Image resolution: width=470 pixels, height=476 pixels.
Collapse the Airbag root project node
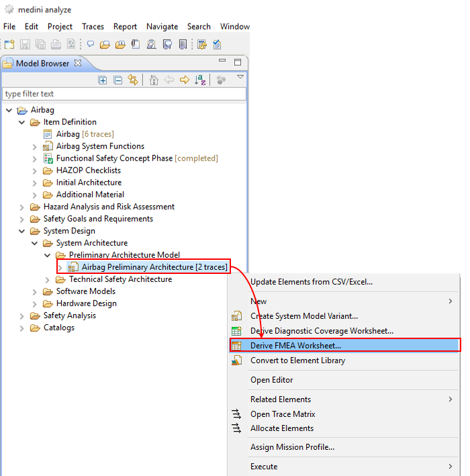pos(9,110)
